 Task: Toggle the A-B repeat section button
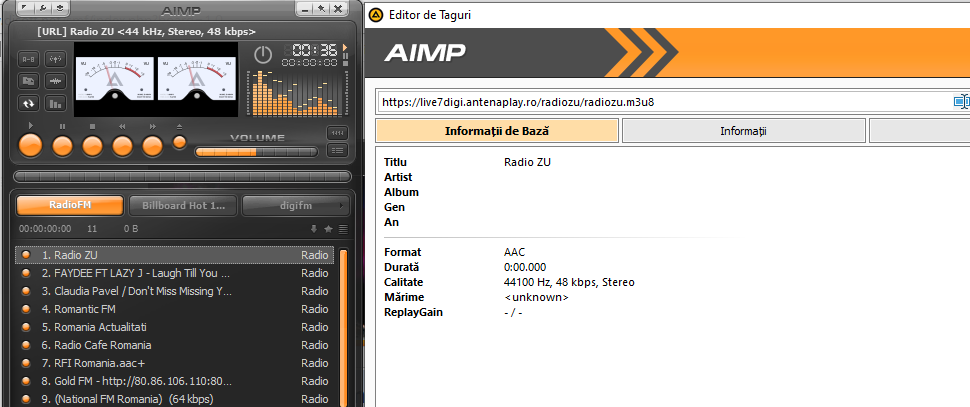[28, 58]
